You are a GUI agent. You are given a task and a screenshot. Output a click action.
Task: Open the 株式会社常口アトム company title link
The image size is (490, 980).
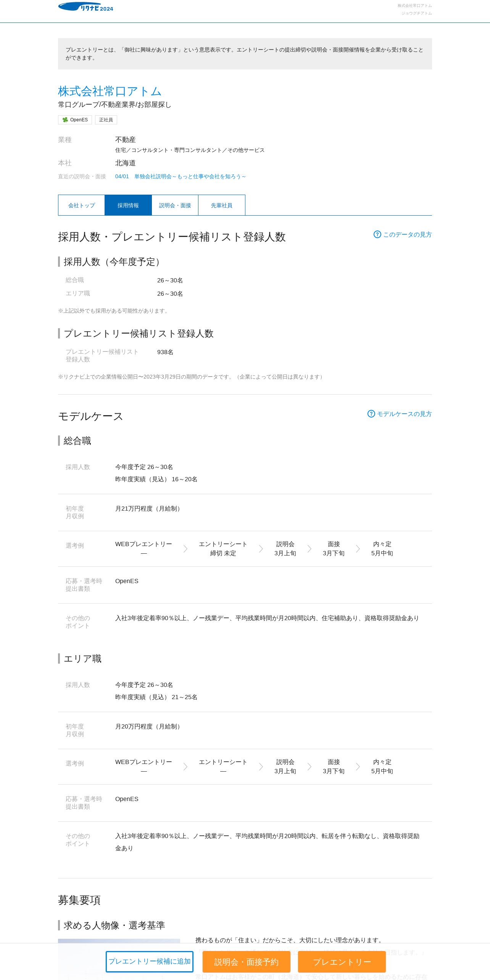[110, 91]
